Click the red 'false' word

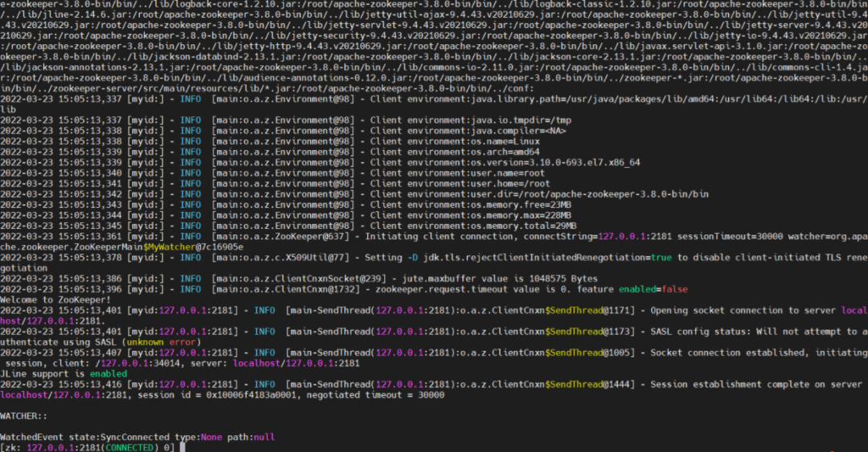pyautogui.click(x=674, y=289)
